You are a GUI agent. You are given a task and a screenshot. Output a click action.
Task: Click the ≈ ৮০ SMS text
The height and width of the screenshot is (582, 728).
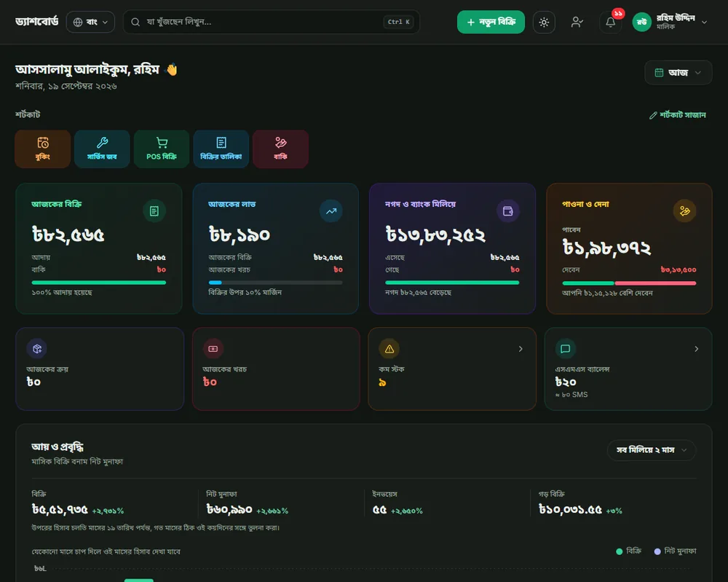point(571,395)
